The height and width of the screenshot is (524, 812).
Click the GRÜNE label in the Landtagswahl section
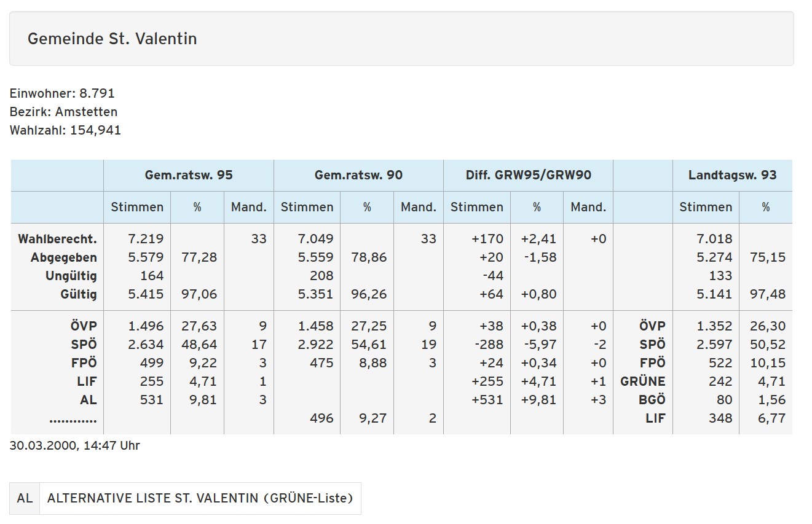(643, 381)
